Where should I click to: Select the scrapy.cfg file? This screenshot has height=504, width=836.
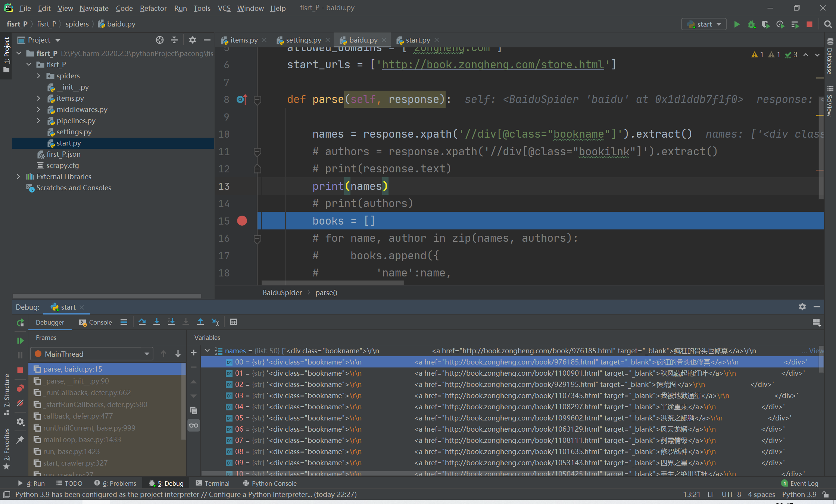click(62, 165)
